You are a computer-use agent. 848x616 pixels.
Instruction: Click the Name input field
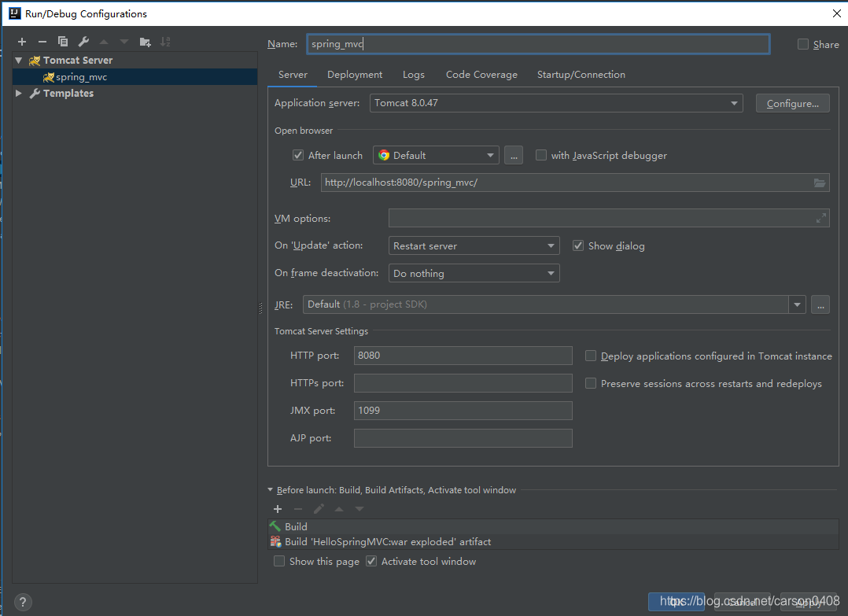click(x=538, y=44)
